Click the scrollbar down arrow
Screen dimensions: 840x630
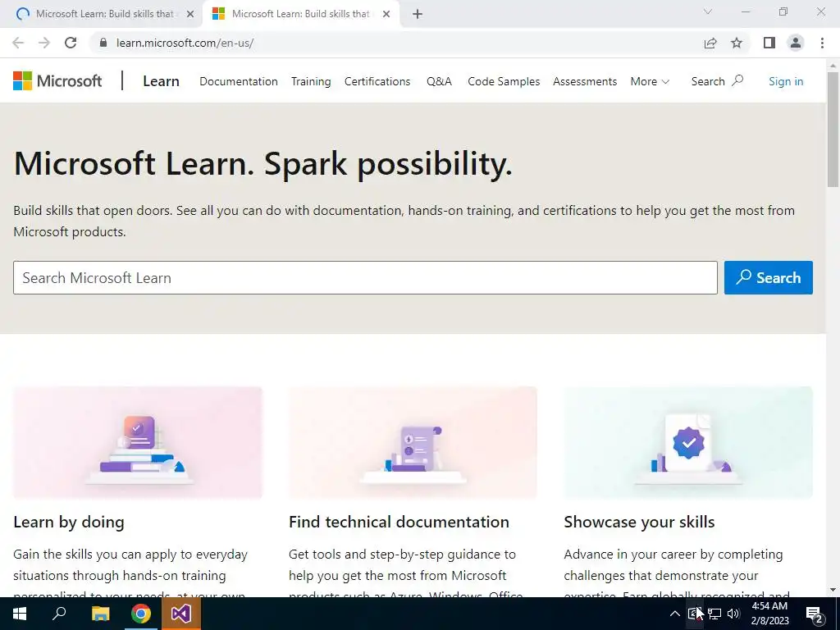coord(833,591)
